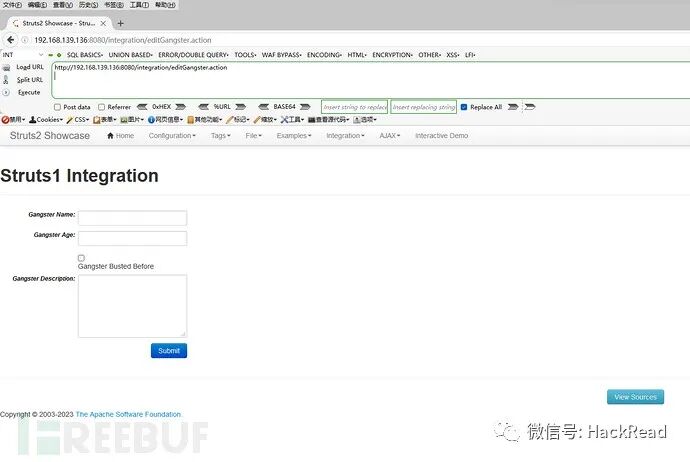Screen dimensions: 690x462
Task: Click the Execute play icon
Action: (x=6, y=92)
